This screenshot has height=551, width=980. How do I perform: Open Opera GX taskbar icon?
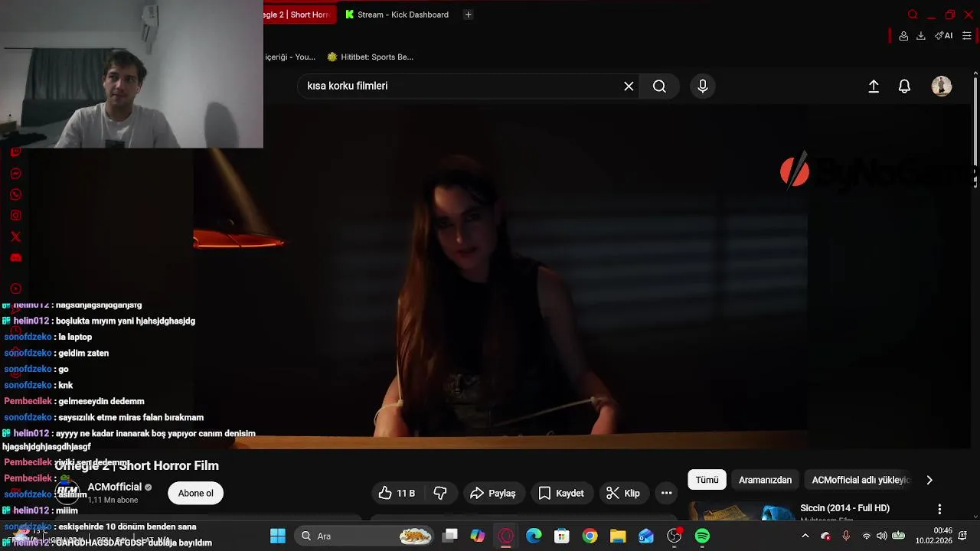coord(505,536)
